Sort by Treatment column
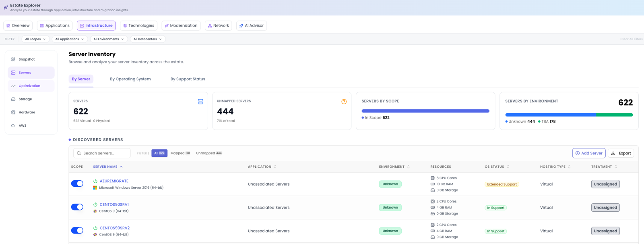 (x=604, y=167)
